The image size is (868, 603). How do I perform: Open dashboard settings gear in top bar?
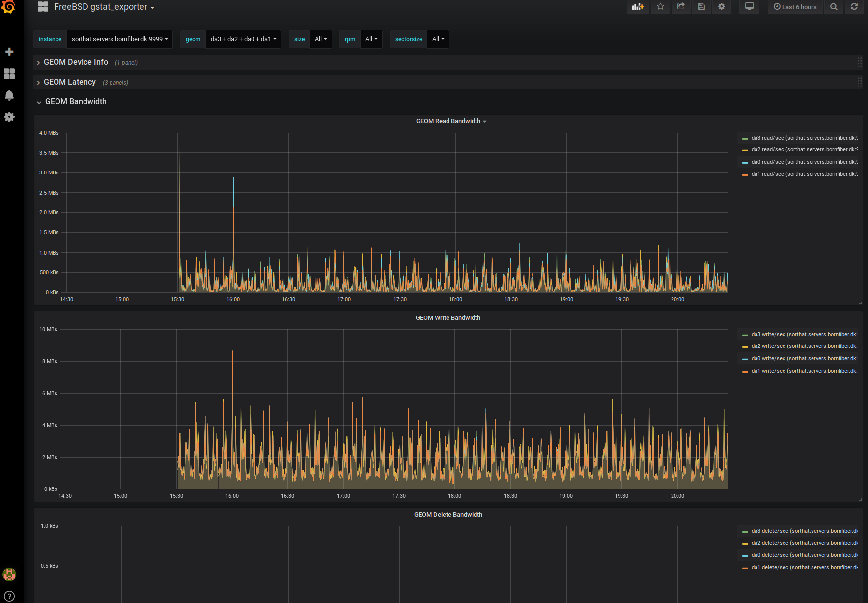coord(721,7)
